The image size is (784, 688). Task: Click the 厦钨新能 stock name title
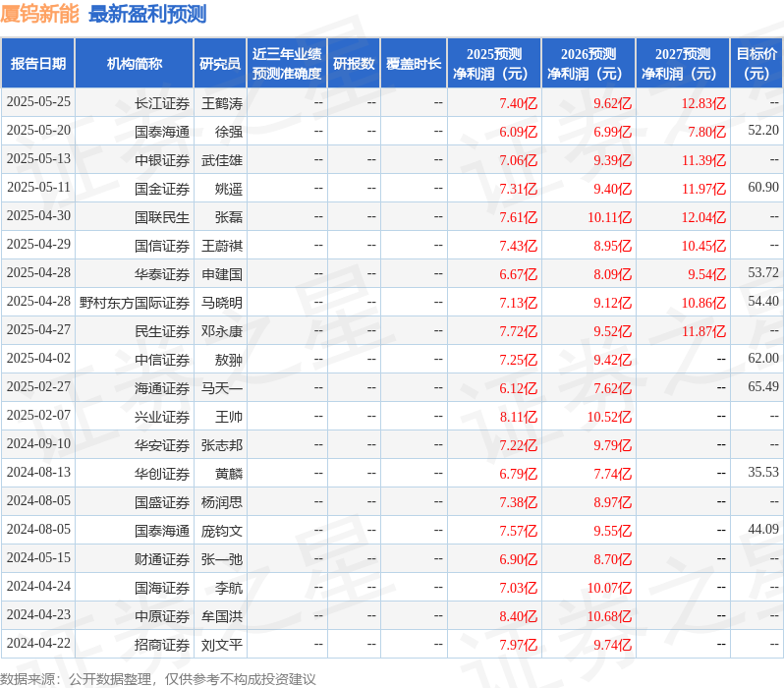coord(39,14)
